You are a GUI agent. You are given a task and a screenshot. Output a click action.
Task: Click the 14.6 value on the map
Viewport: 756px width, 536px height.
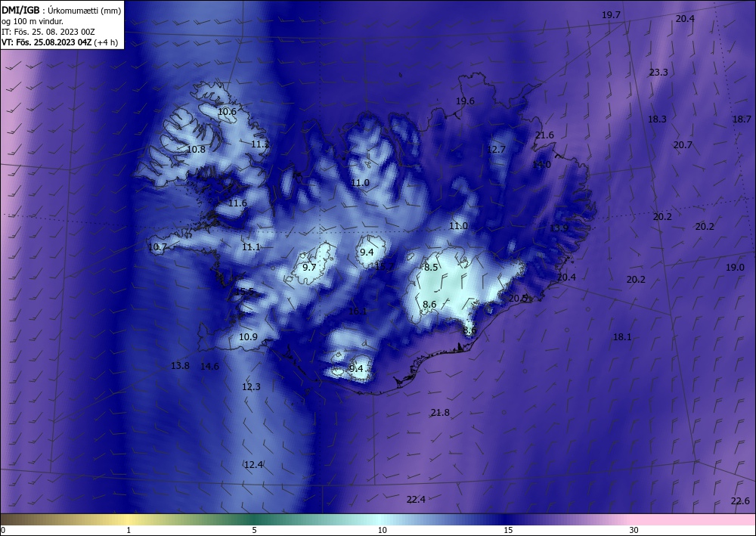[x=209, y=367]
